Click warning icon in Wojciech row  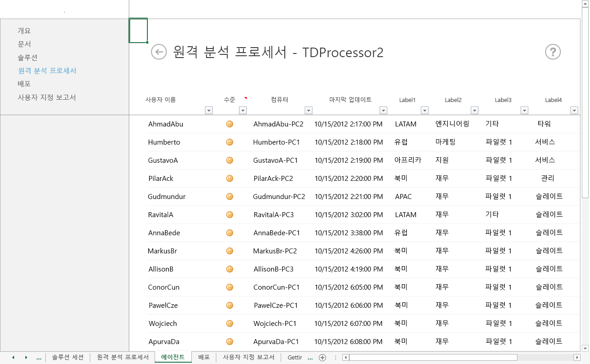coord(229,323)
